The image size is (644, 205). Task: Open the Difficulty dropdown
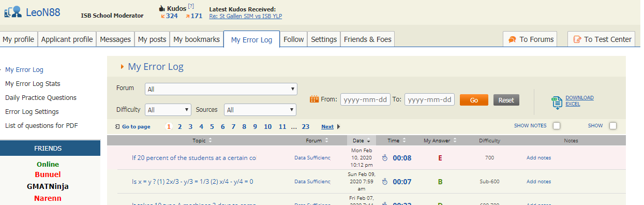coord(168,110)
